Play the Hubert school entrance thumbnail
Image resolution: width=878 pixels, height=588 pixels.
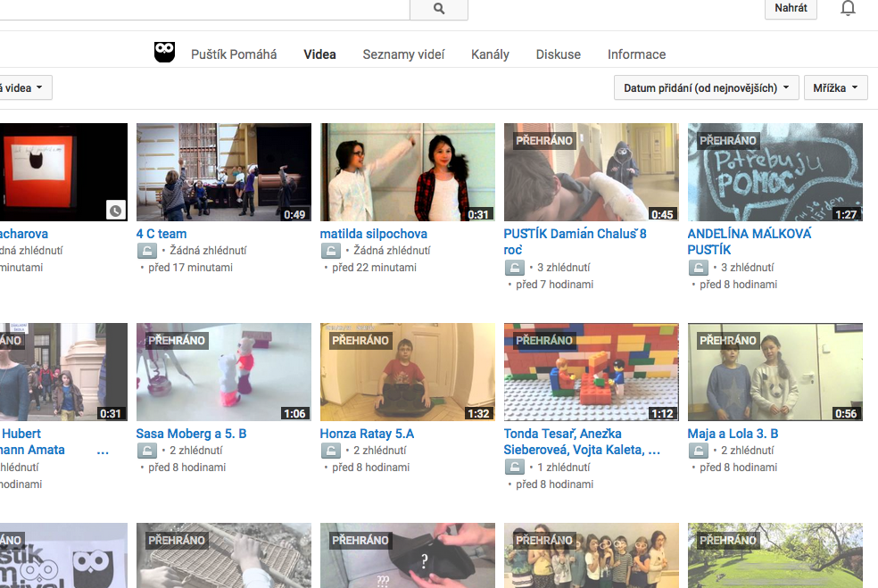(64, 372)
